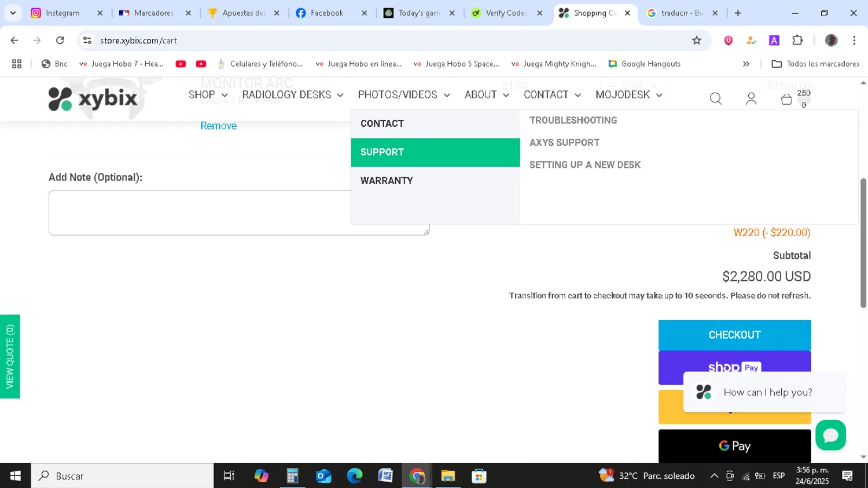Reload the page
Viewport: 868px width, 488px height.
coord(60,41)
